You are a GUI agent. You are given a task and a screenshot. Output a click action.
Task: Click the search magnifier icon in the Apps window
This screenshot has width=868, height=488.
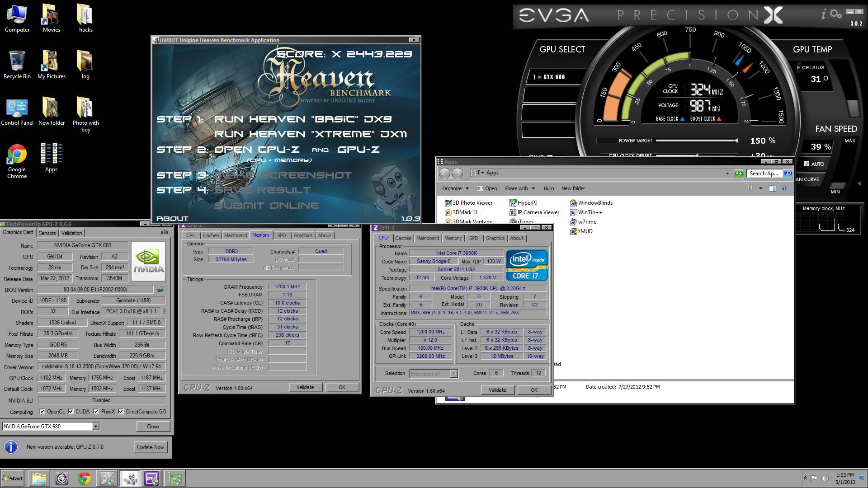click(x=788, y=173)
